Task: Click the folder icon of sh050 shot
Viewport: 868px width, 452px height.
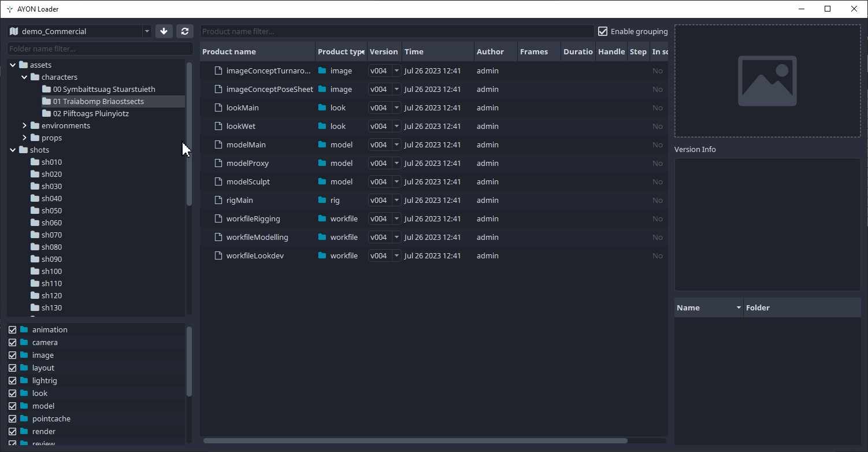Action: (x=35, y=210)
